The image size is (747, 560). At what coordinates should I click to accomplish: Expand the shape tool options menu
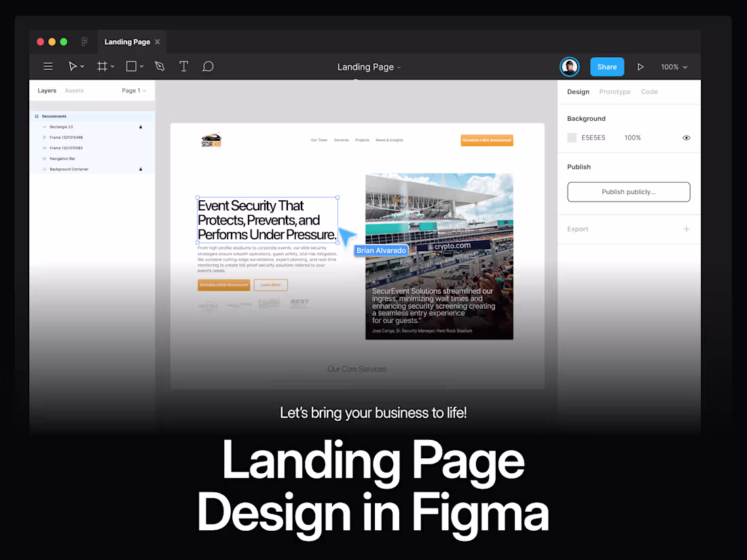pyautogui.click(x=141, y=66)
